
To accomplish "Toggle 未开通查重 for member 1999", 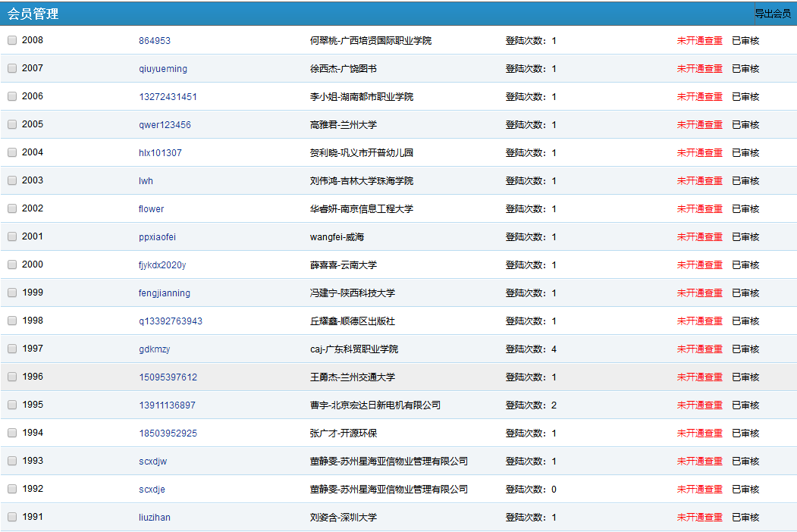I will 699,293.
